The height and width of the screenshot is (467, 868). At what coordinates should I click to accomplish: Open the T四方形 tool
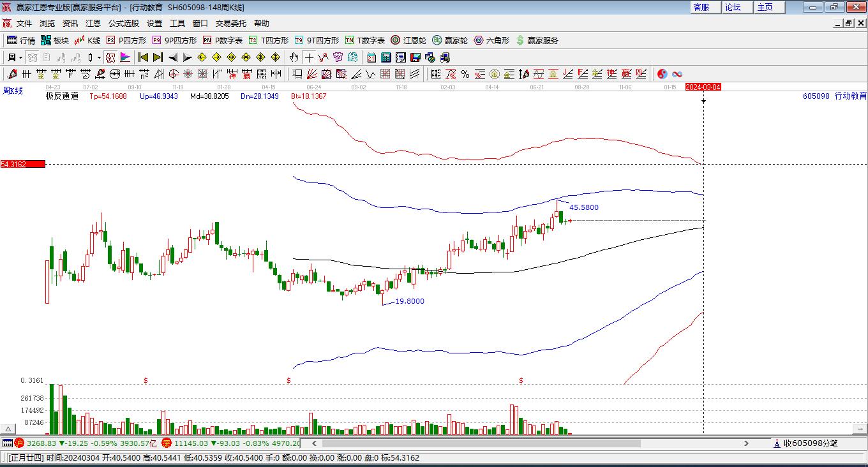(x=269, y=40)
